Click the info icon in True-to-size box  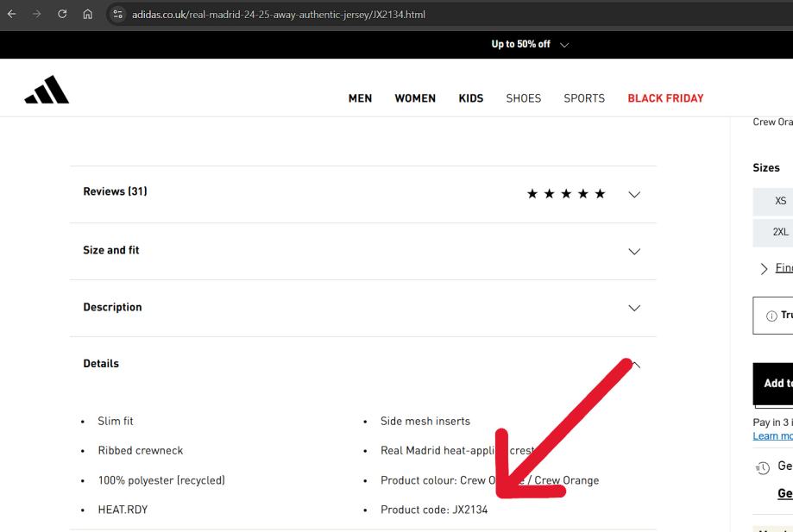point(771,316)
